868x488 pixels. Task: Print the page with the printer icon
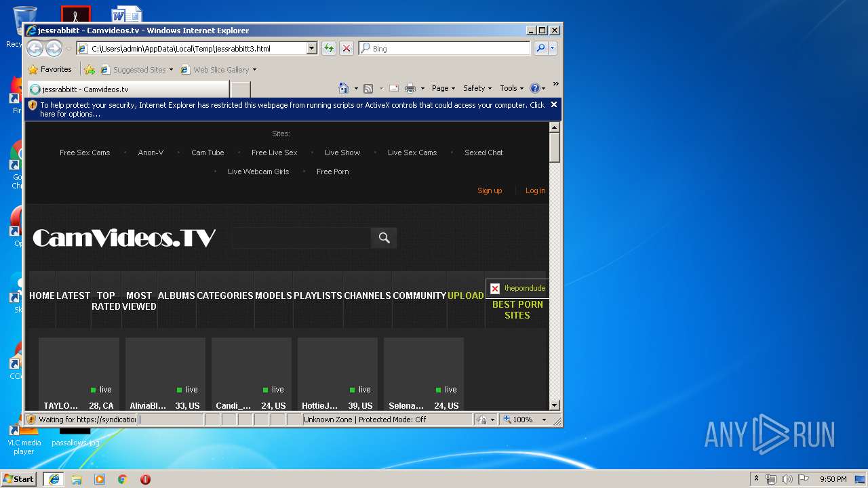point(410,88)
